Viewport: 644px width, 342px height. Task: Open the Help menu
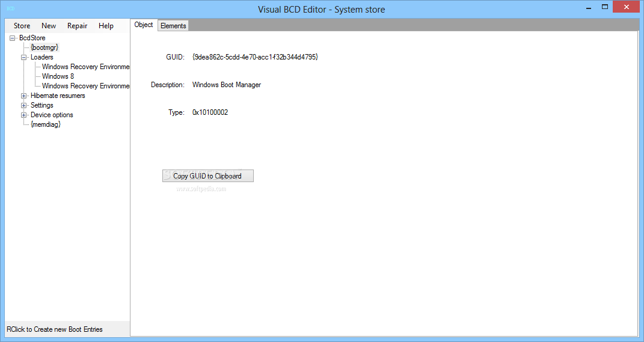pos(106,26)
